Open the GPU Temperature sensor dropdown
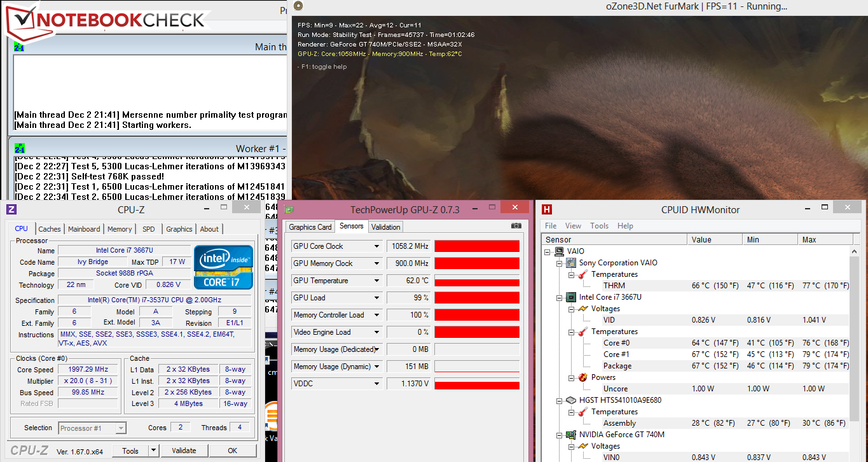868x462 pixels. point(376,281)
